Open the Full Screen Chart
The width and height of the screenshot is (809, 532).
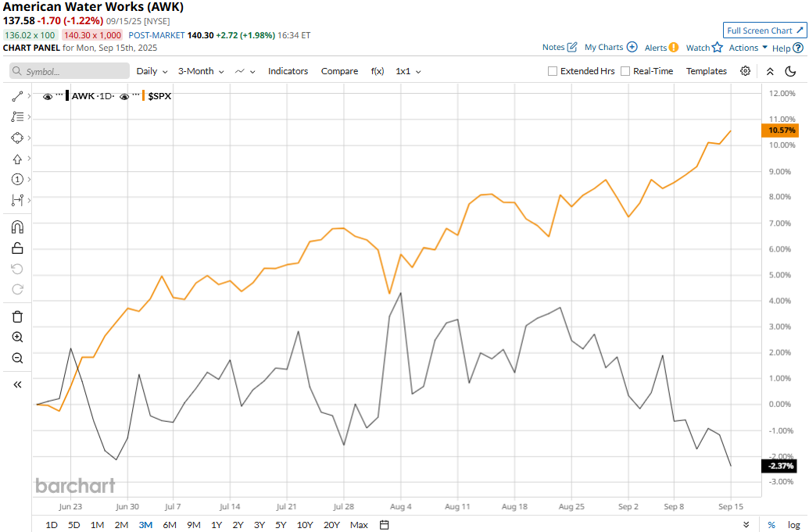(764, 30)
